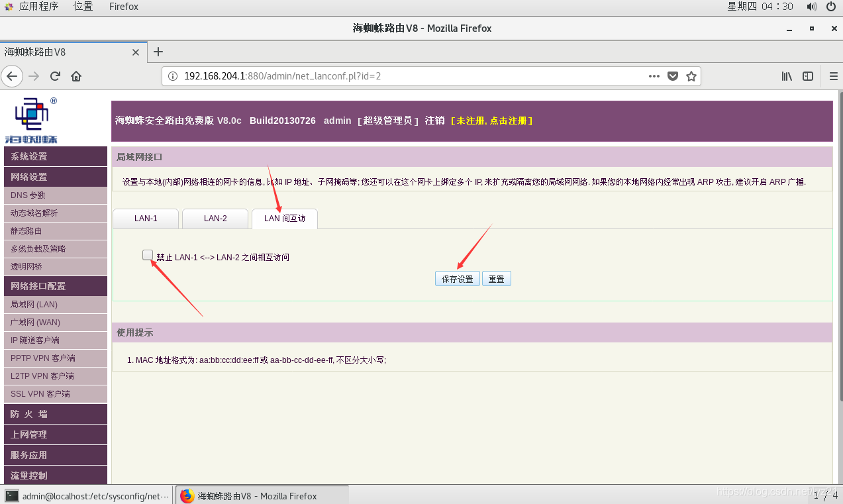Open 多线负载及策略 in the sidebar
Screen dimensions: 843x504
click(x=56, y=249)
